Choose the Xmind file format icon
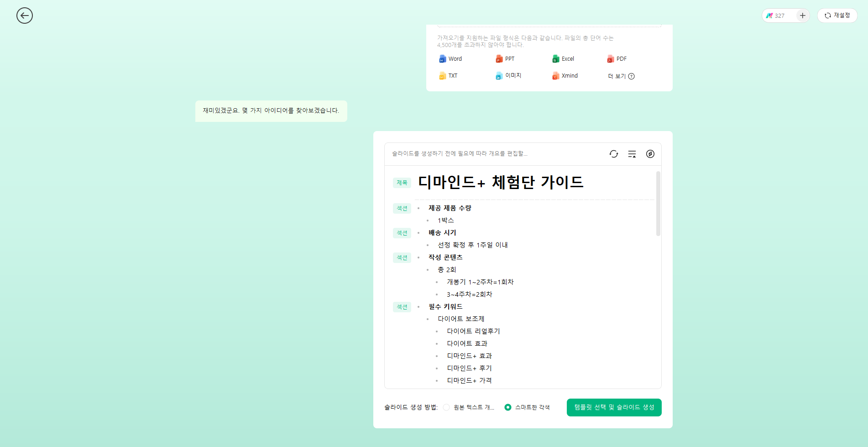Viewport: 868px width, 447px height. coord(555,76)
